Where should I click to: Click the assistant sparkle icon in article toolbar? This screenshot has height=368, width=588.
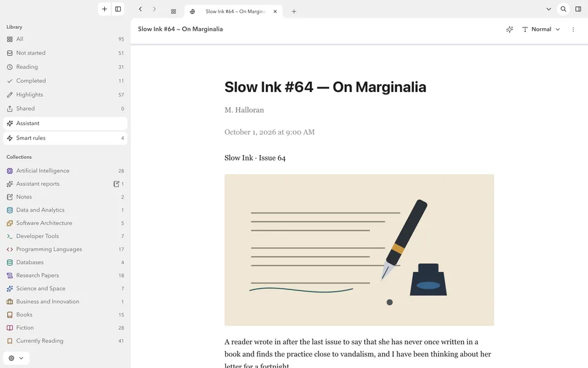pyautogui.click(x=509, y=29)
